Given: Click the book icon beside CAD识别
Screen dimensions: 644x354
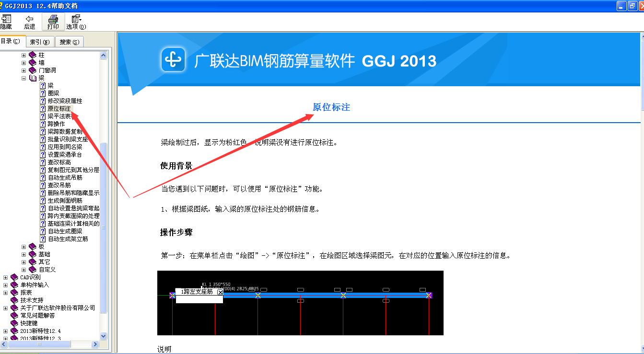Looking at the screenshot, I should (x=14, y=277).
